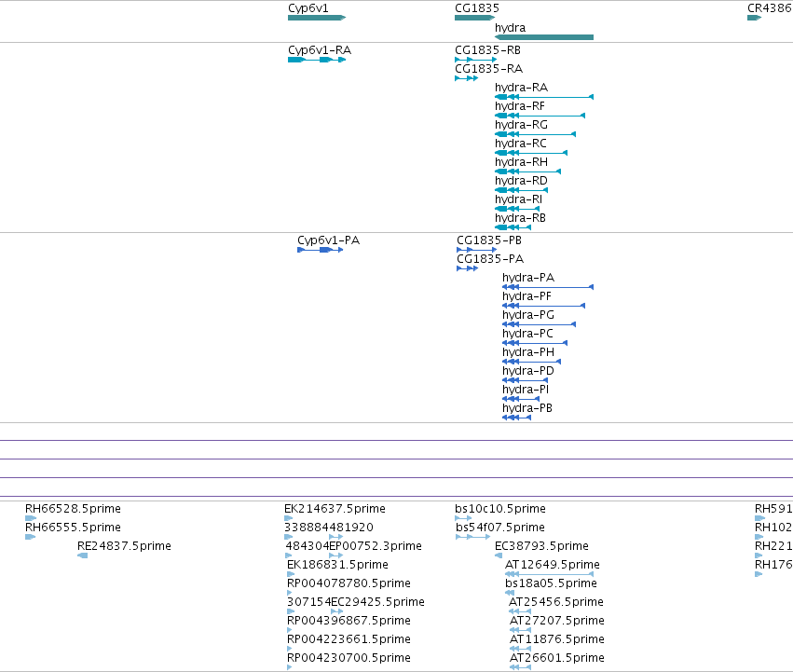Pick the hydra-PG protein label
This screenshot has height=672, width=793.
(528, 315)
